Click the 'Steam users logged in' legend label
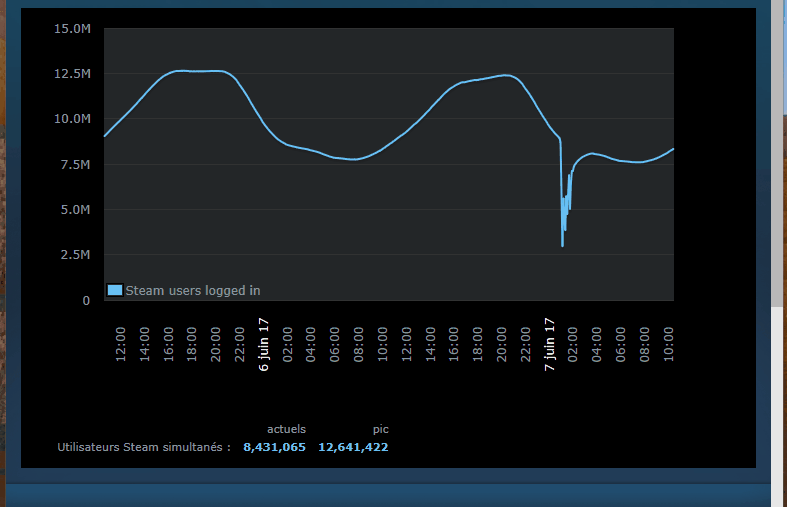 193,291
